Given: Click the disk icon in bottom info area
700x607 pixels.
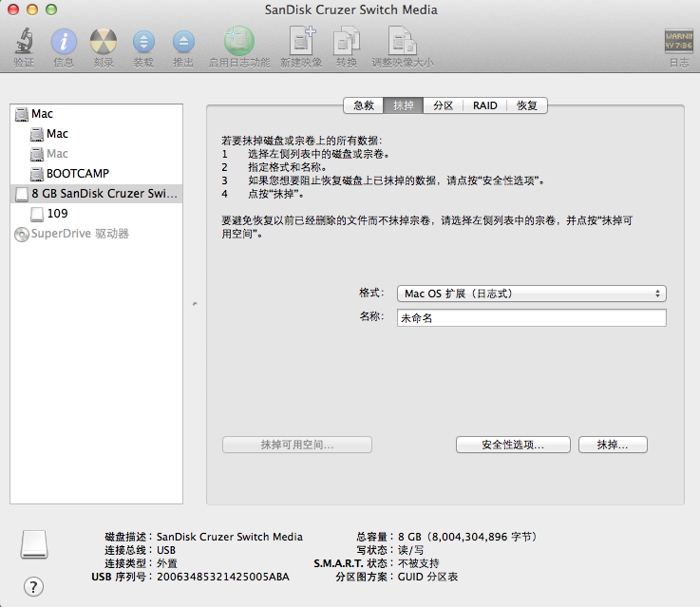Looking at the screenshot, I should pyautogui.click(x=34, y=544).
